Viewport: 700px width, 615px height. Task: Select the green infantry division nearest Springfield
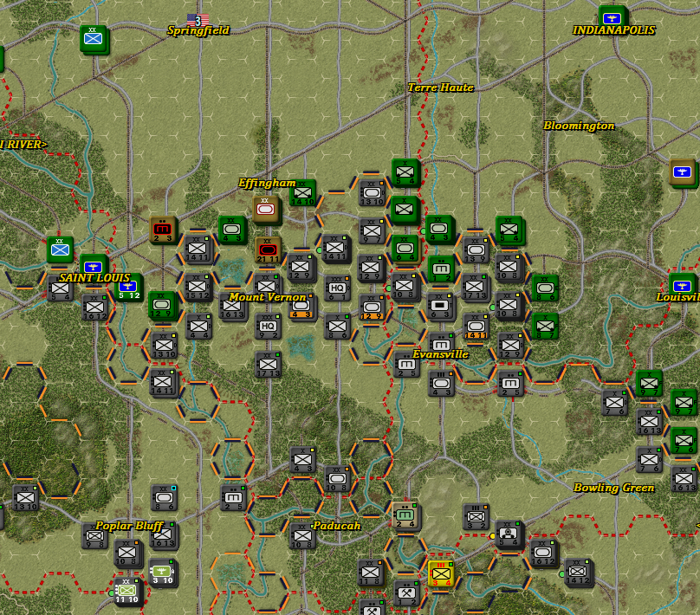tap(94, 39)
